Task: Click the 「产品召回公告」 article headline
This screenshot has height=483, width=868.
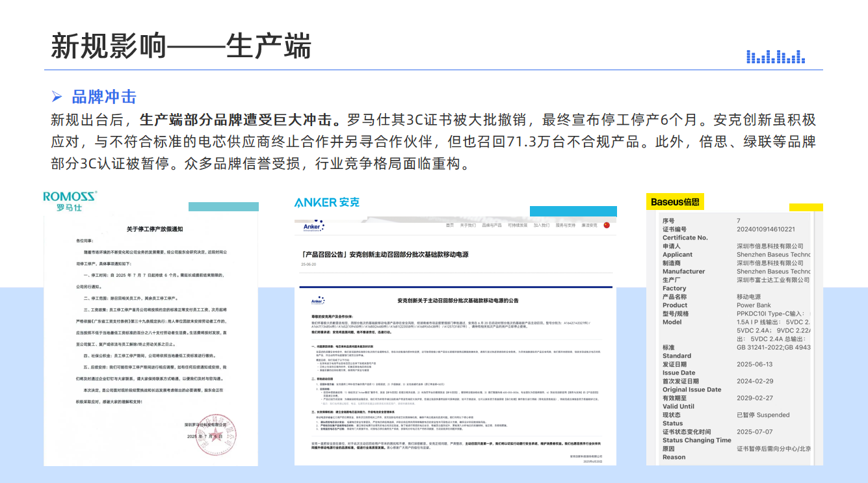Action: pos(385,255)
